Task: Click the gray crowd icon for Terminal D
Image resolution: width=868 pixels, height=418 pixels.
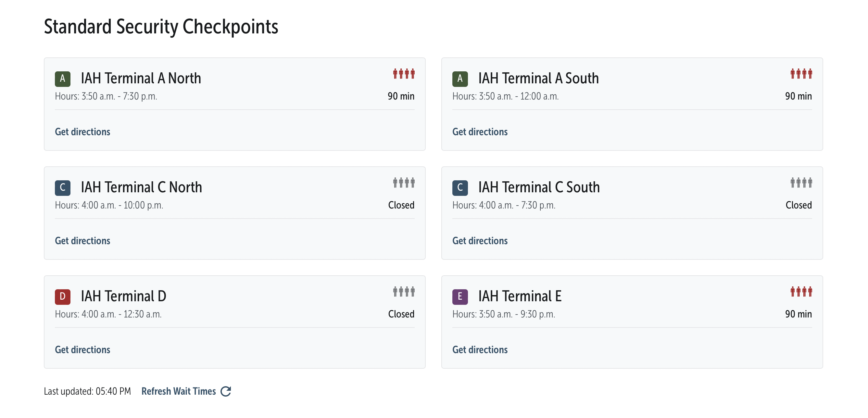Action: point(403,292)
